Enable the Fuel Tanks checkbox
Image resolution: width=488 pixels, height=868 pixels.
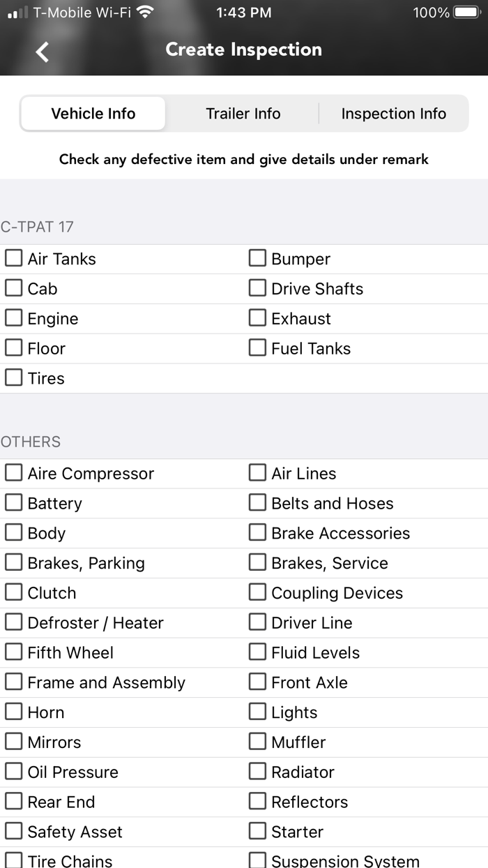pyautogui.click(x=257, y=348)
